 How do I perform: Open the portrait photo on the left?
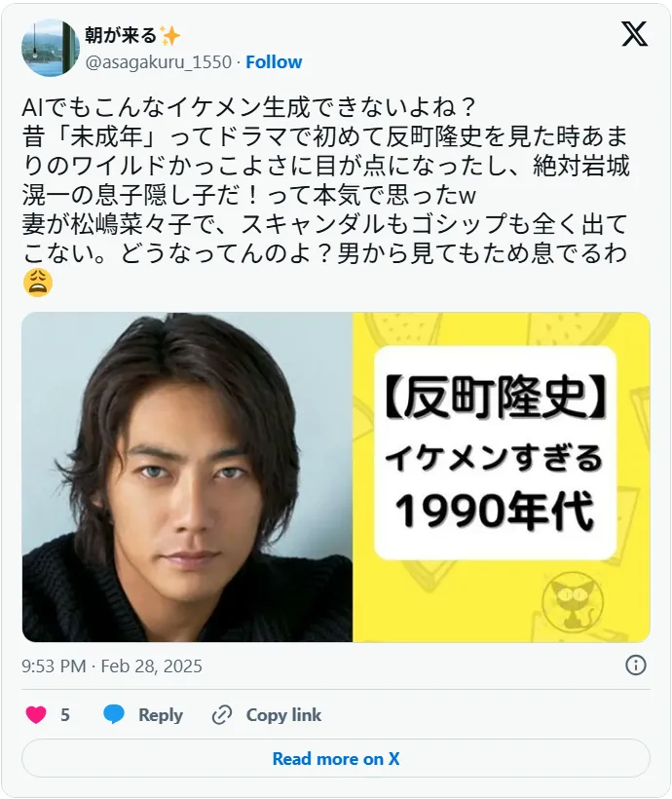[187, 476]
